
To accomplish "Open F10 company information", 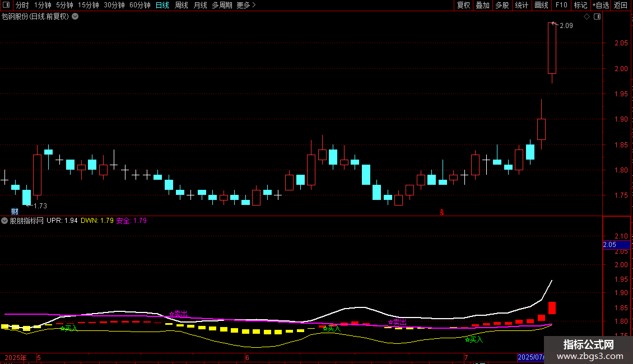I will [x=561, y=5].
